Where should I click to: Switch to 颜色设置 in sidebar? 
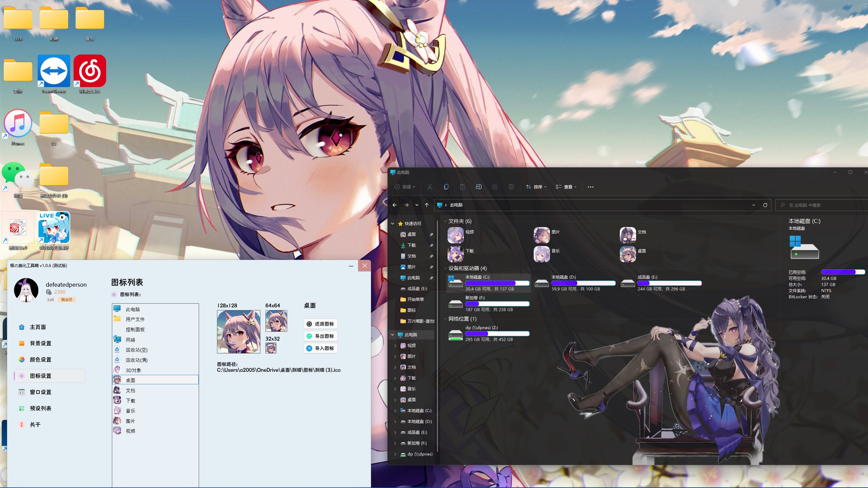pos(40,360)
